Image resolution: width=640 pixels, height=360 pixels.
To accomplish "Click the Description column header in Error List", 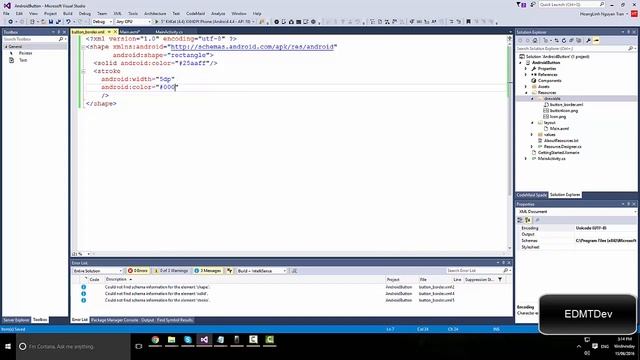I will (116, 280).
